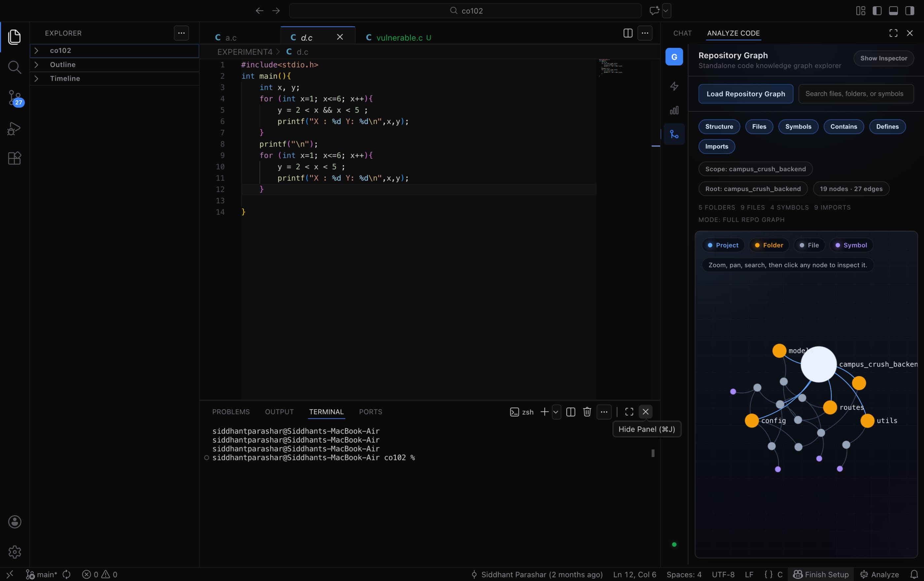Select the repository graph icon in right sidebar

(674, 134)
